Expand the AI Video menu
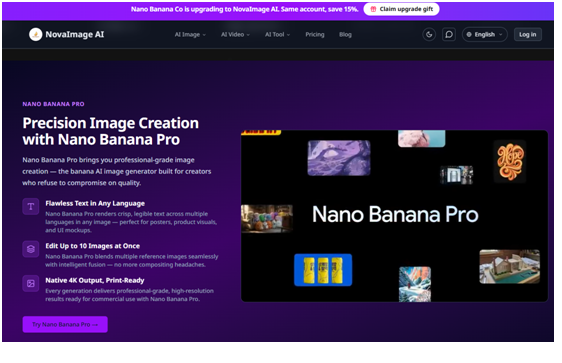The height and width of the screenshot is (363, 562). (x=235, y=34)
